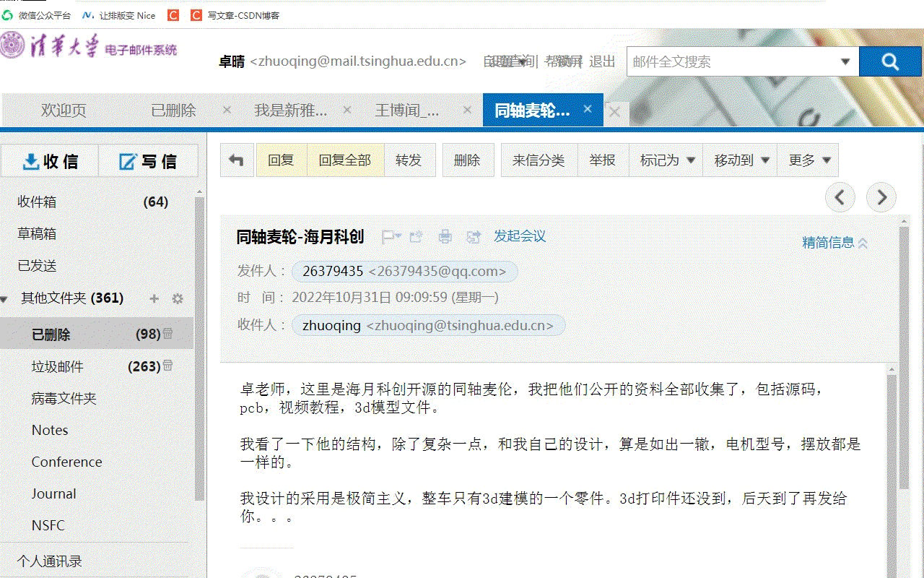Click the 回复 reply button

coord(282,160)
